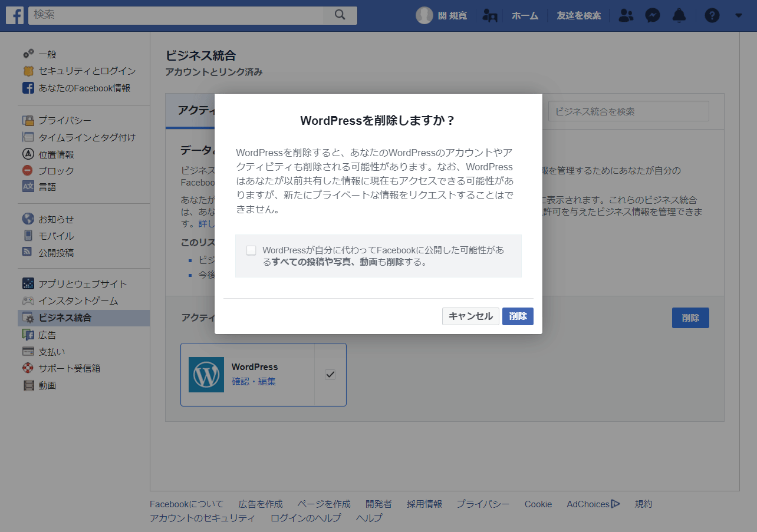The width and height of the screenshot is (757, 532).
Task: Focus the ビジネス統合を検索 field
Action: 628,111
